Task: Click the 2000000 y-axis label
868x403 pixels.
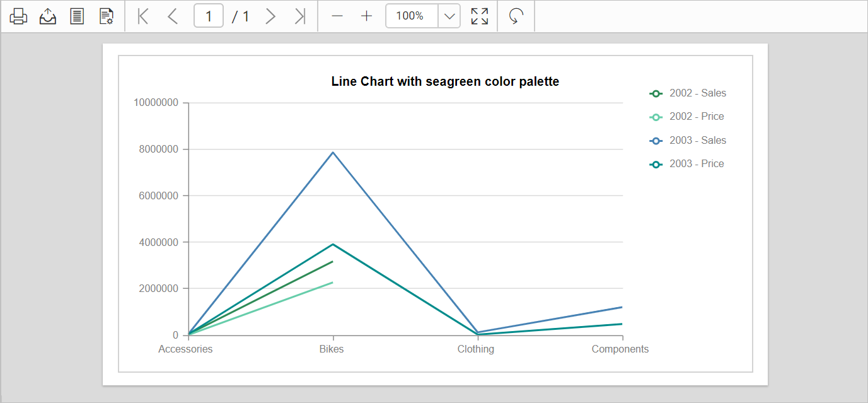Action: [159, 288]
